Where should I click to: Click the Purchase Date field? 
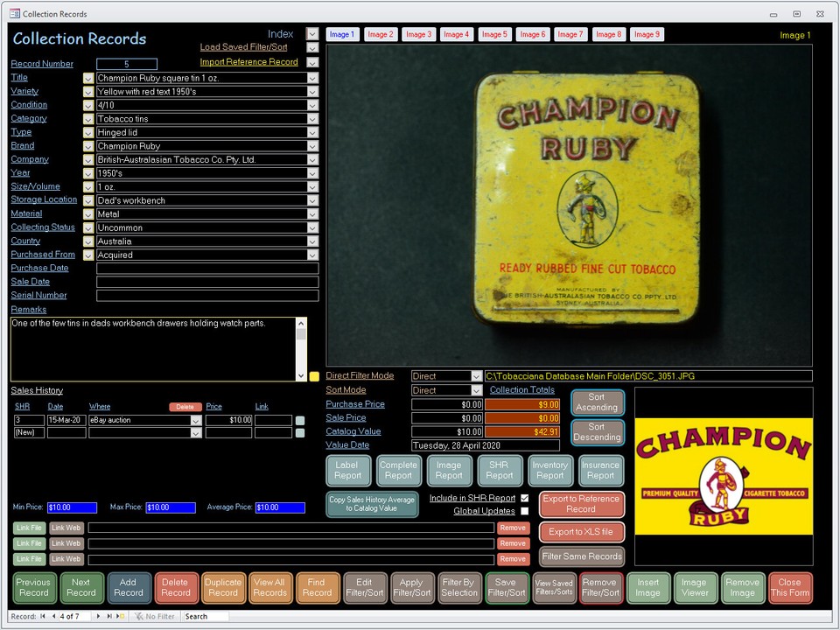(x=207, y=269)
